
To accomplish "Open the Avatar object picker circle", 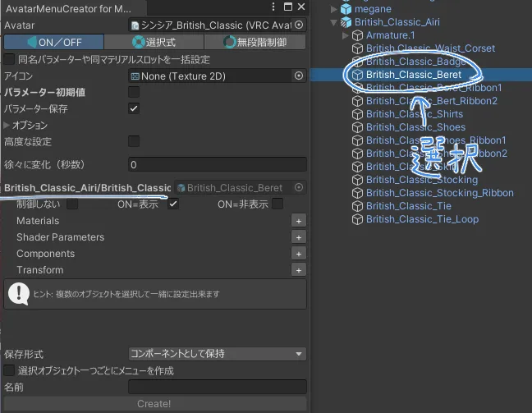I will (299, 25).
